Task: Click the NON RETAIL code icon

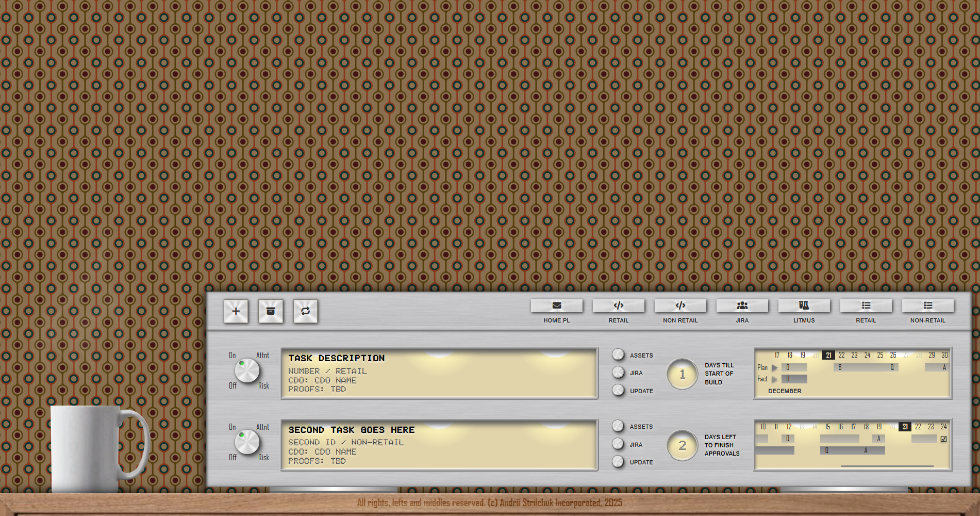Action: [680, 305]
